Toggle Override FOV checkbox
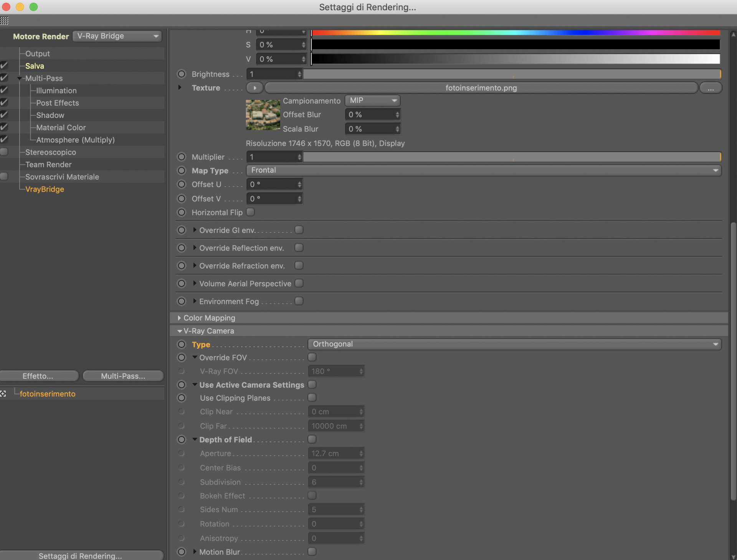This screenshot has width=737, height=560. click(312, 357)
